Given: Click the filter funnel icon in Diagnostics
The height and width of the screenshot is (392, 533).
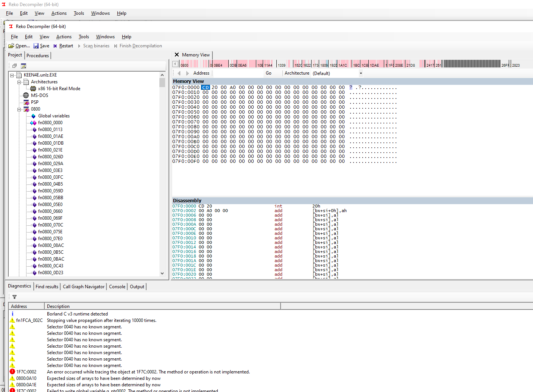Looking at the screenshot, I should click(14, 297).
